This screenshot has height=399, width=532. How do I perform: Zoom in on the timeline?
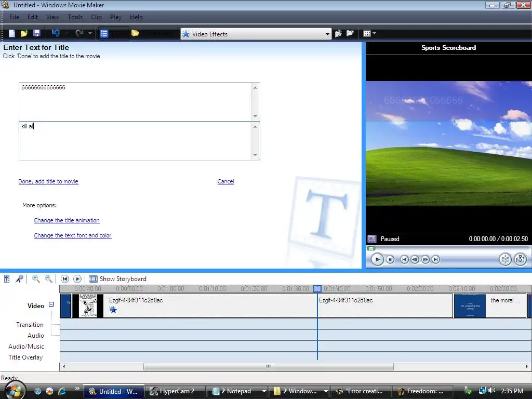(36, 279)
